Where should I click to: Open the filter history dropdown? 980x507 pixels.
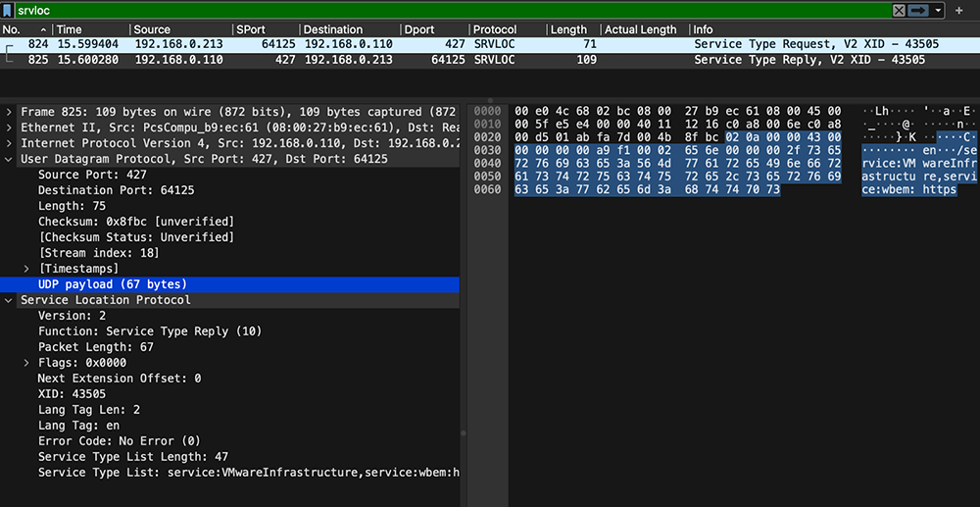[938, 11]
